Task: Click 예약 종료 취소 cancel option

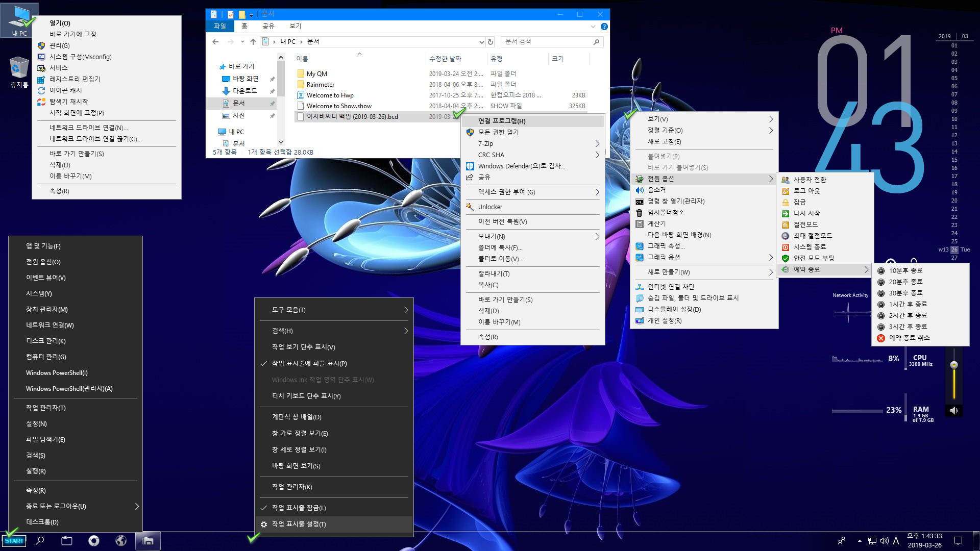Action: pyautogui.click(x=920, y=338)
